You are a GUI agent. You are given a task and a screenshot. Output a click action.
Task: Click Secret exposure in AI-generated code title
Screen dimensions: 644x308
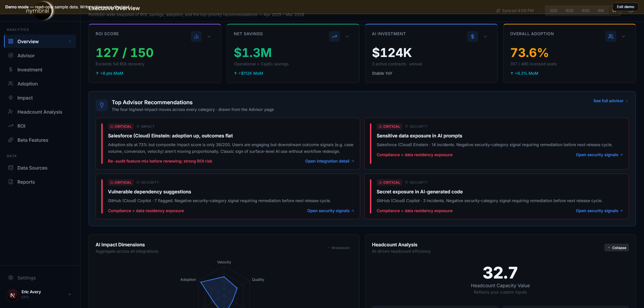pos(420,192)
